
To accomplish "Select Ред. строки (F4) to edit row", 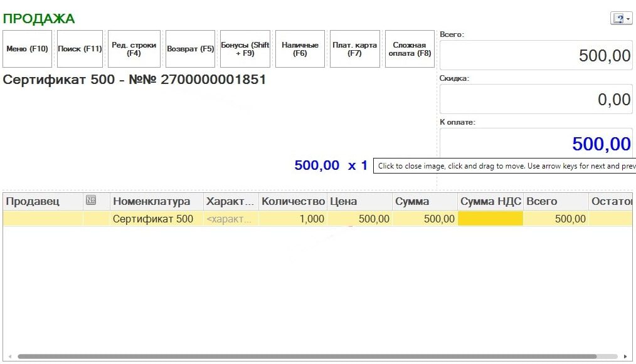I will pos(134,49).
